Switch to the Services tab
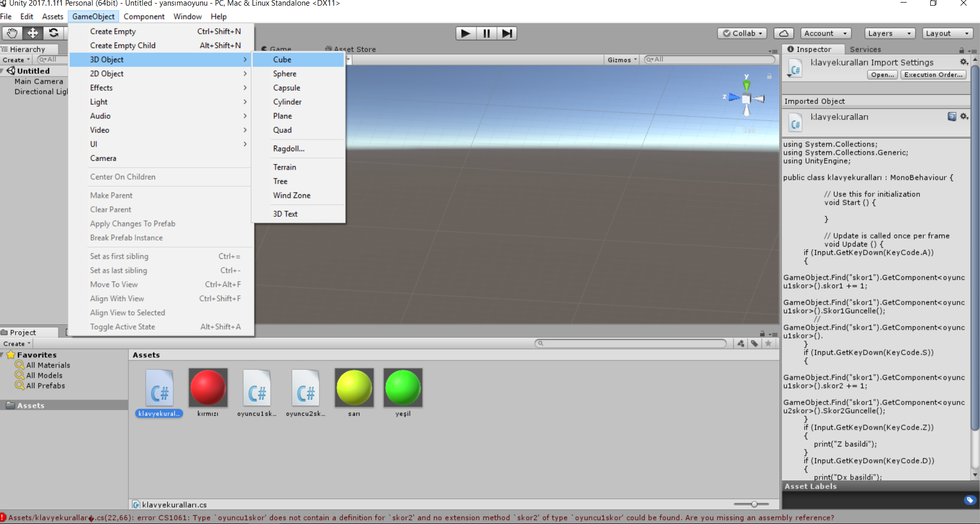The image size is (980, 524). coord(865,49)
